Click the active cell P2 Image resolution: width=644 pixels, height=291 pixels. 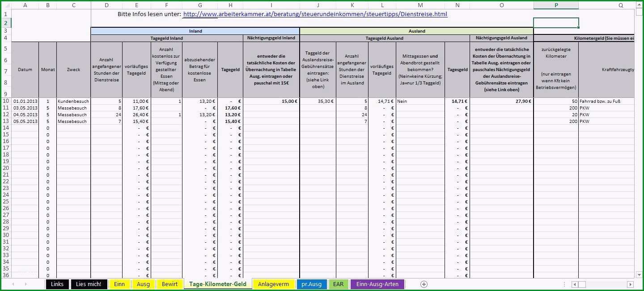(556, 23)
